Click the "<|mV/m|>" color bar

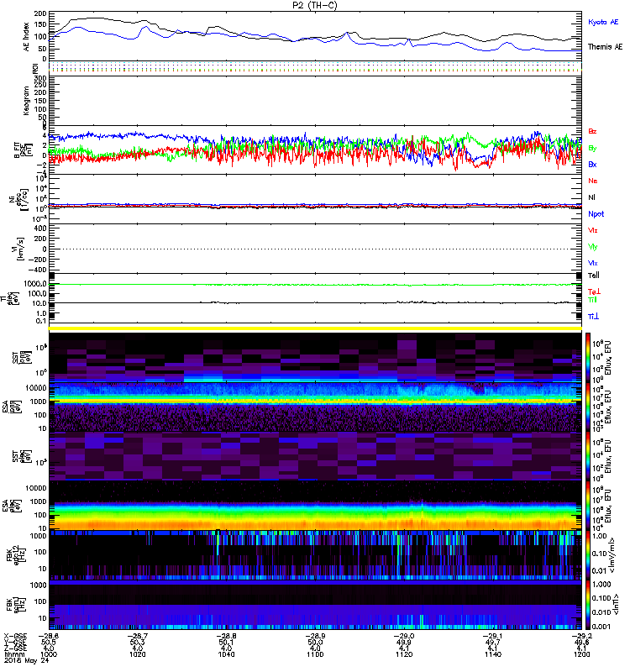point(588,555)
